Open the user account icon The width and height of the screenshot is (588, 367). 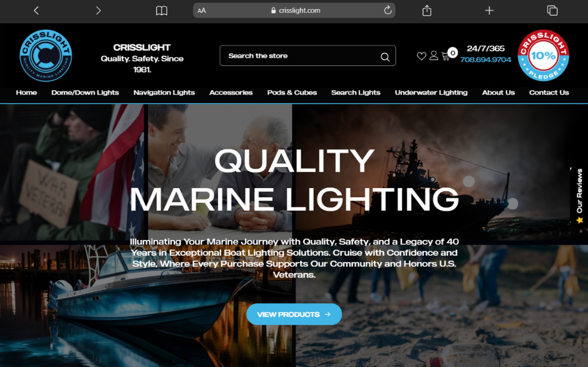click(x=434, y=56)
